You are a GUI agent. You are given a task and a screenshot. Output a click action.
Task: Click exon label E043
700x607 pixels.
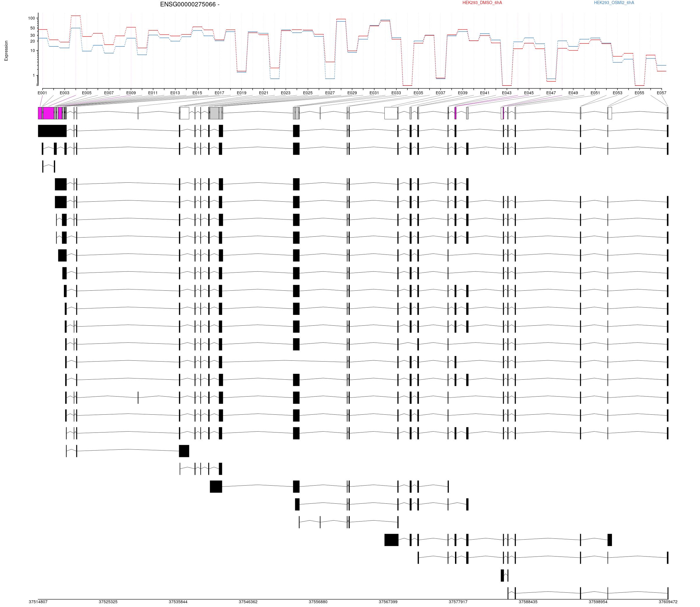click(507, 93)
